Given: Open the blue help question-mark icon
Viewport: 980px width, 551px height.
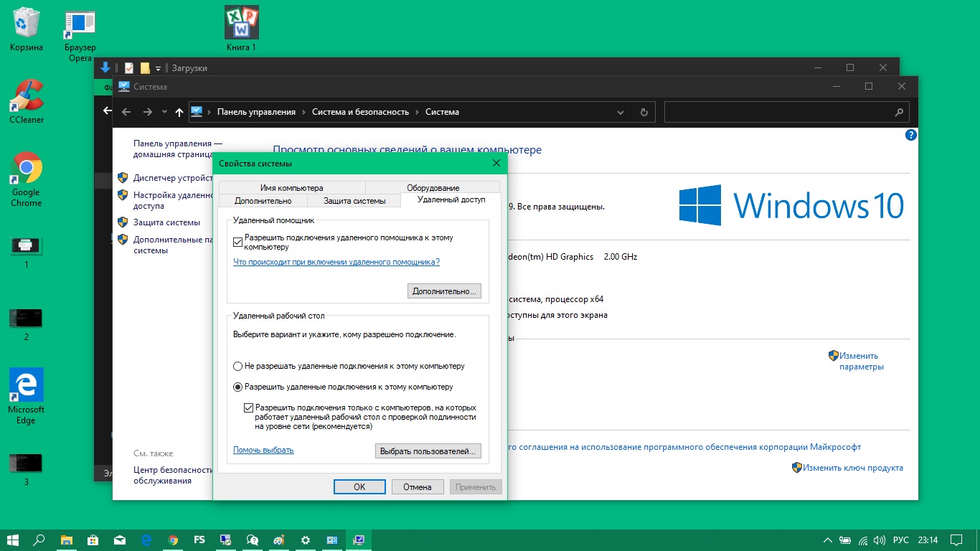Looking at the screenshot, I should (911, 135).
